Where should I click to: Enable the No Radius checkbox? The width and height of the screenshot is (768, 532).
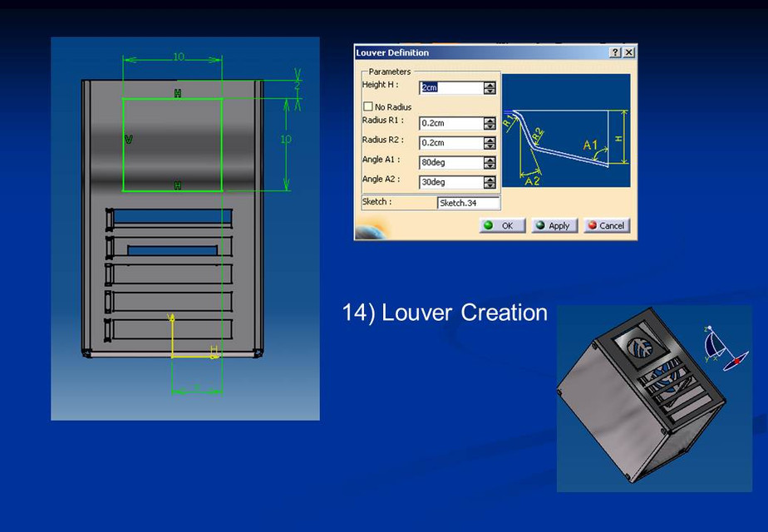point(368,106)
